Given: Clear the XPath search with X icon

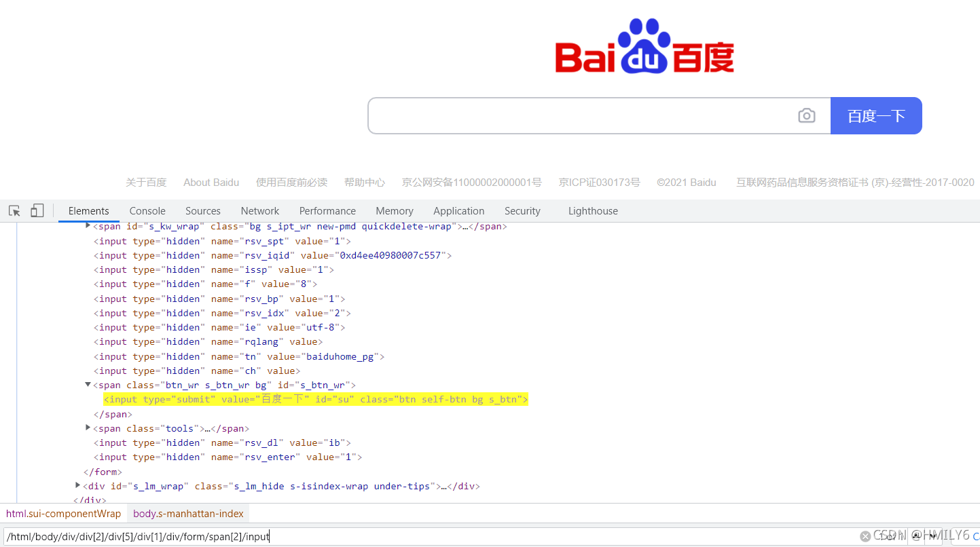Looking at the screenshot, I should (865, 536).
